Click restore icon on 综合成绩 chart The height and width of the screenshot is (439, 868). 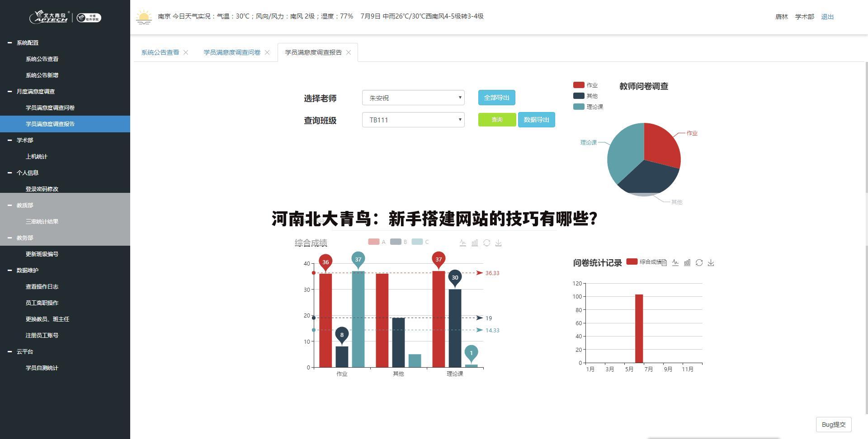pyautogui.click(x=486, y=243)
